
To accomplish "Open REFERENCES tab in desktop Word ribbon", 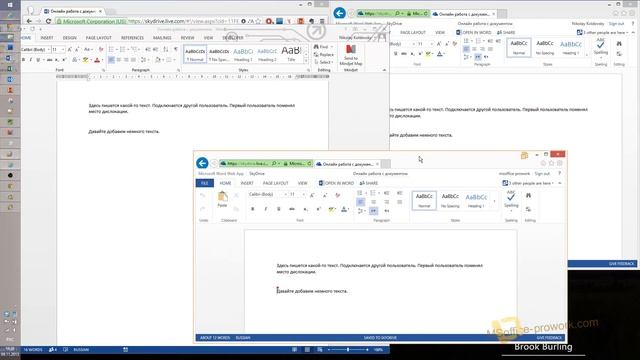I will 132,38.
